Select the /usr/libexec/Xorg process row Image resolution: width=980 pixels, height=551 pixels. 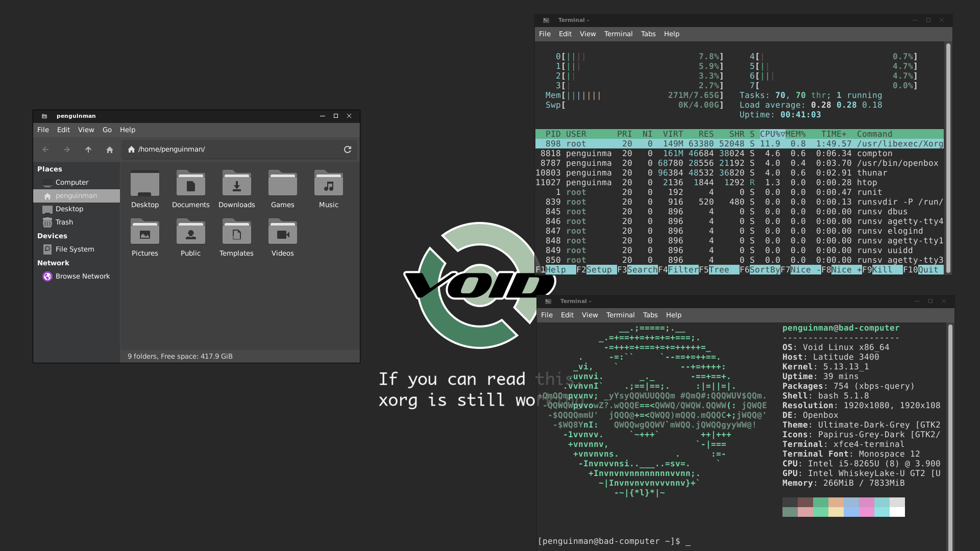(x=739, y=144)
